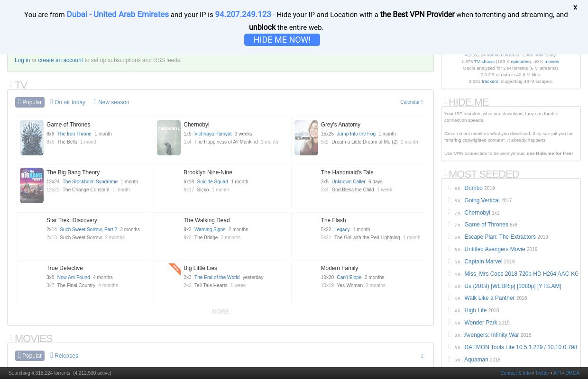Screen dimensions: 588x379
Task: Click the icon at right of Movies tabs
Action: [x=422, y=356]
